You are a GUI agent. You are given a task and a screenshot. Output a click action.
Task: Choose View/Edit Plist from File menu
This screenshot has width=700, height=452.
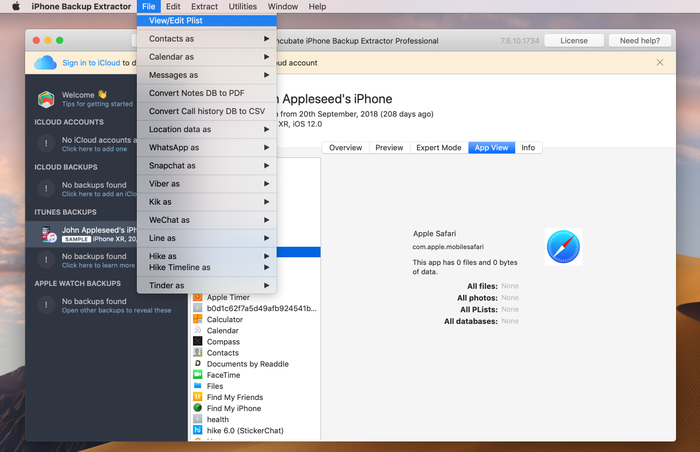pos(207,21)
